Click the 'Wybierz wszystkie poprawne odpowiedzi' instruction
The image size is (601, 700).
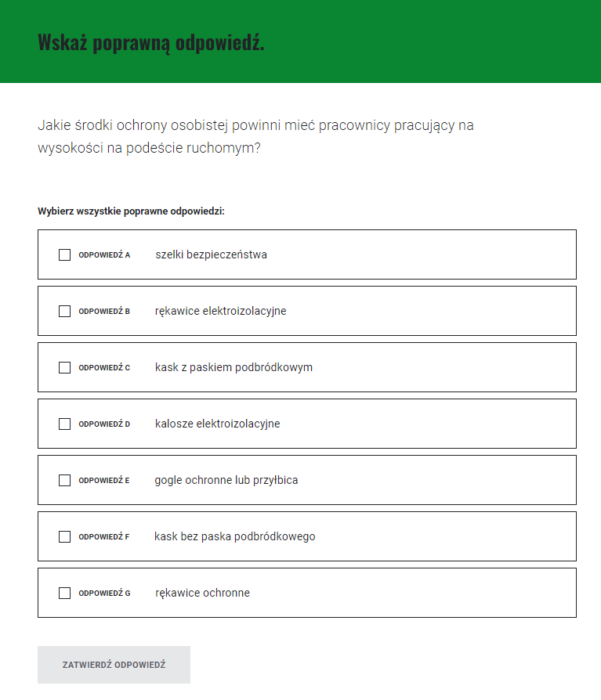[131, 211]
